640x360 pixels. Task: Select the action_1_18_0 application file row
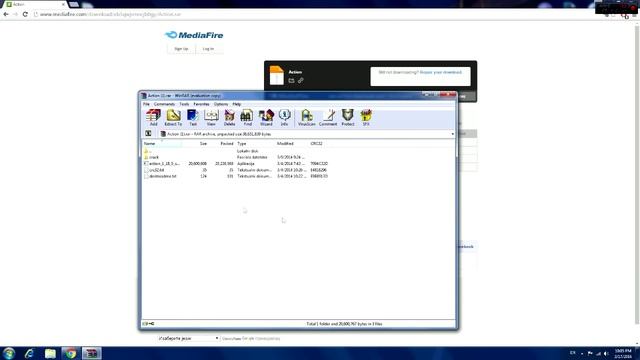tap(236, 164)
